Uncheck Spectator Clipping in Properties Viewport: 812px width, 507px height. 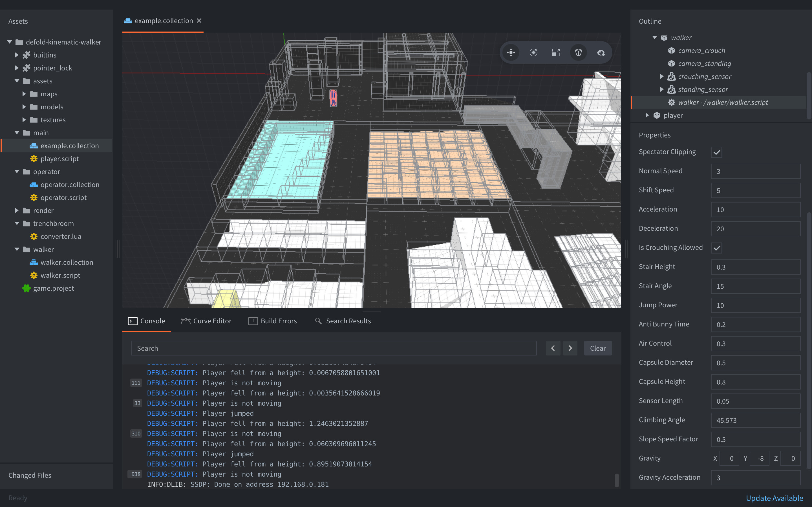point(717,152)
